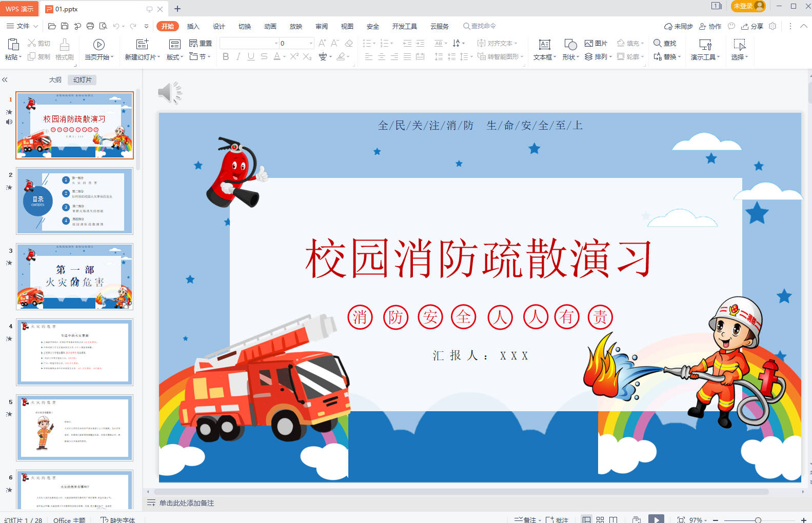
Task: Add a new document tab with plus
Action: pyautogui.click(x=177, y=9)
